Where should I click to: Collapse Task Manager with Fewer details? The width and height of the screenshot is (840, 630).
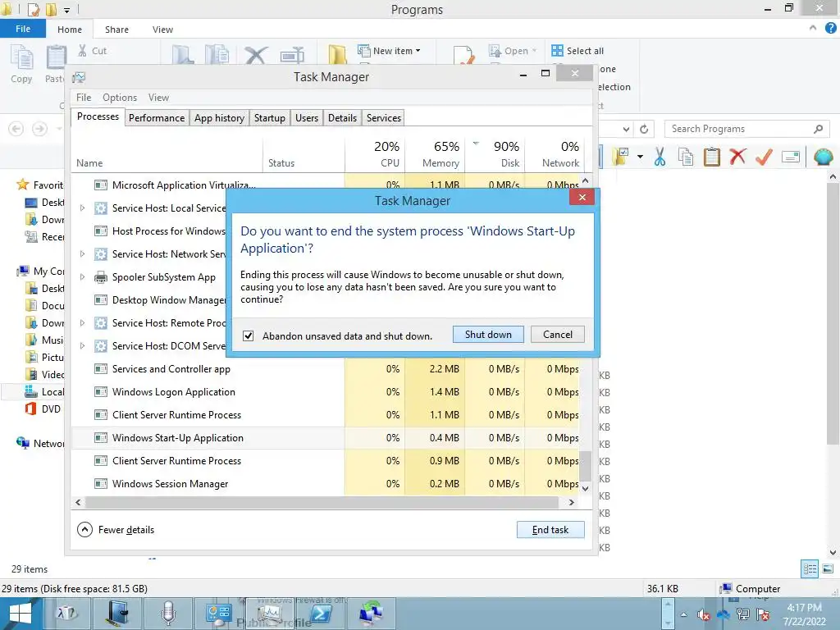[x=116, y=530]
